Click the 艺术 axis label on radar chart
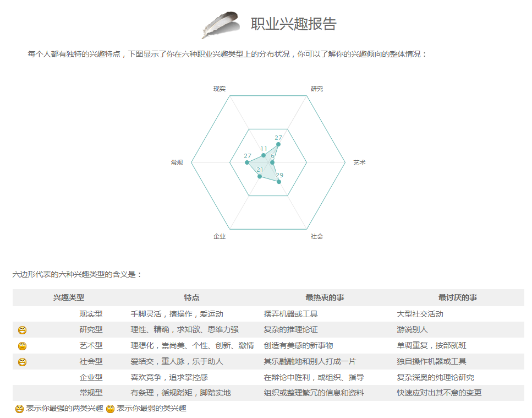Image resolution: width=532 pixels, height=418 pixels. coord(359,163)
